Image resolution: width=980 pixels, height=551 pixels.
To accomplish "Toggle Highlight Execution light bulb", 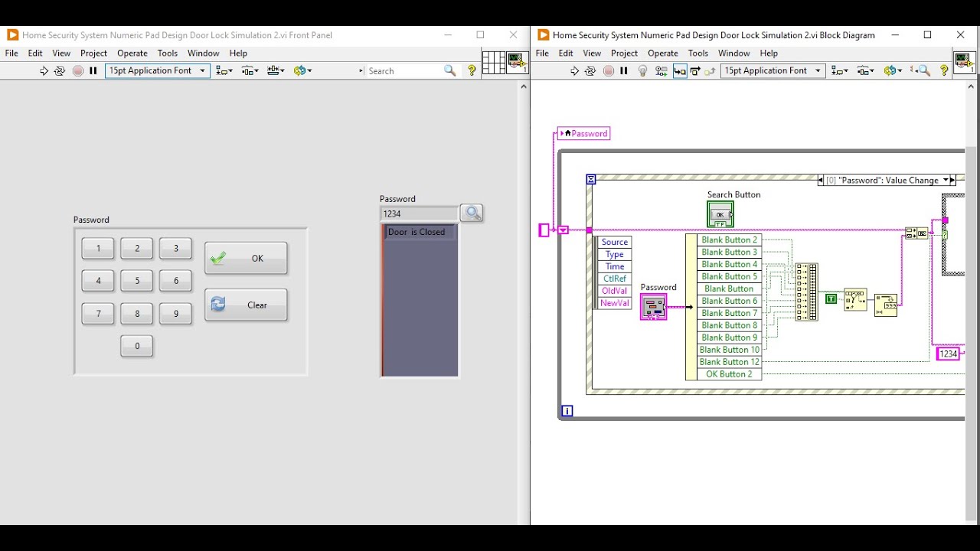I will [643, 70].
